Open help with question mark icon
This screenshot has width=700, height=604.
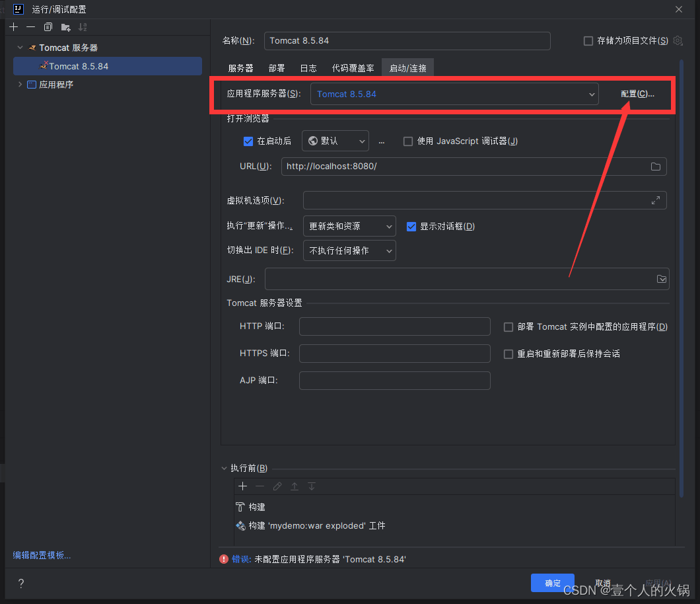pyautogui.click(x=21, y=583)
